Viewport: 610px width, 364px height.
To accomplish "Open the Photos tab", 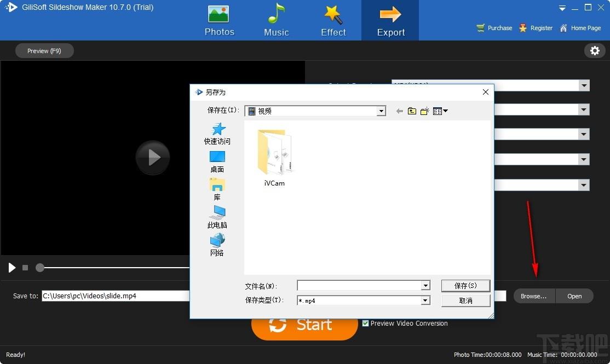I will (x=220, y=20).
